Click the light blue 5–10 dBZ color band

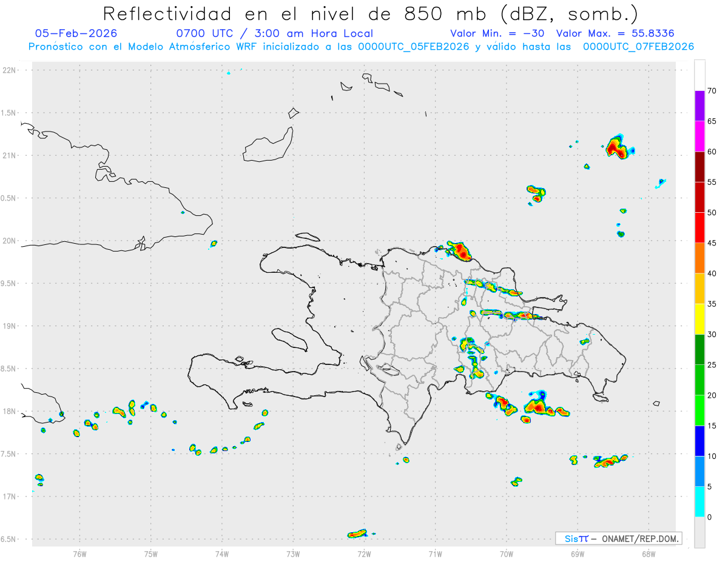click(699, 472)
